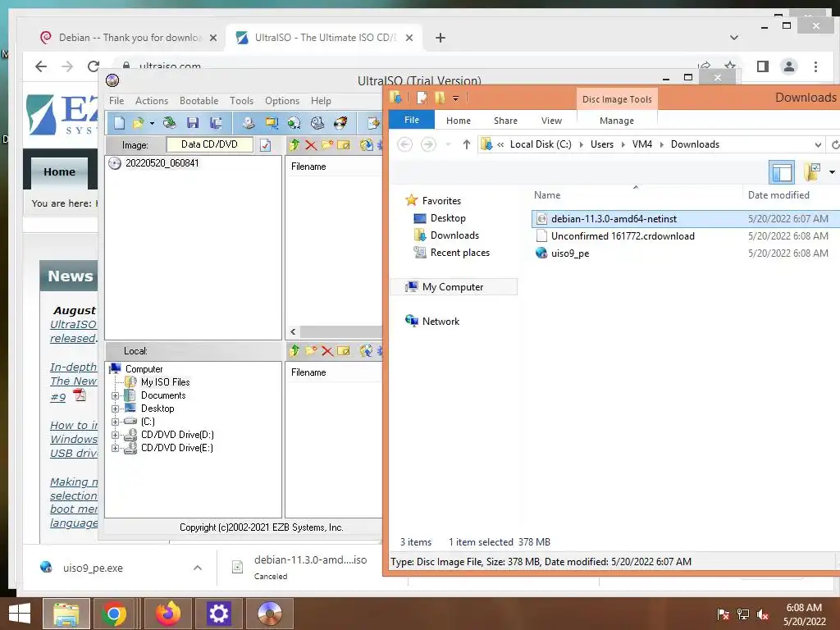
Task: Open the Manage tab under Disc Image Tools
Action: click(617, 121)
